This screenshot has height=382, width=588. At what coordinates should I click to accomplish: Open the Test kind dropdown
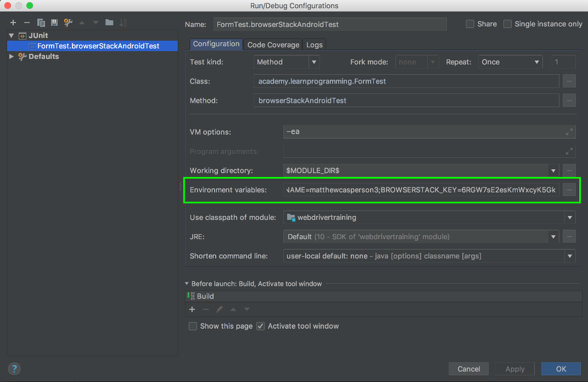[286, 62]
